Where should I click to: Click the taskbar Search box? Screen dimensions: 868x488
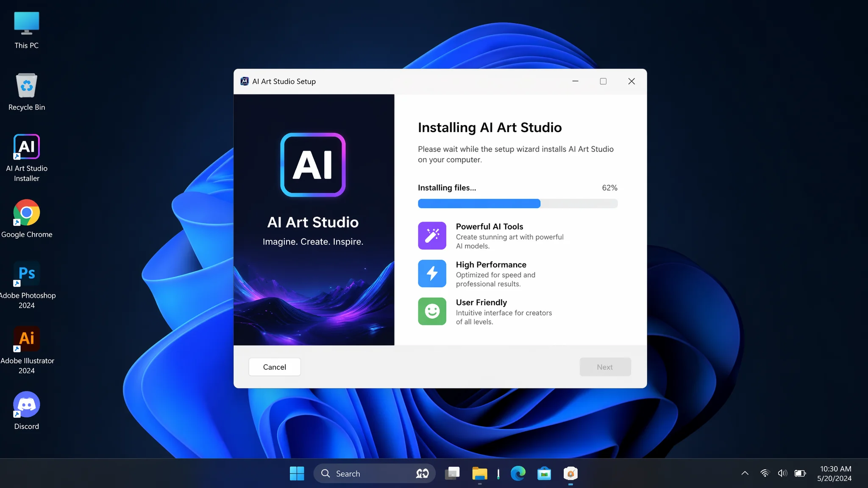pyautogui.click(x=374, y=473)
